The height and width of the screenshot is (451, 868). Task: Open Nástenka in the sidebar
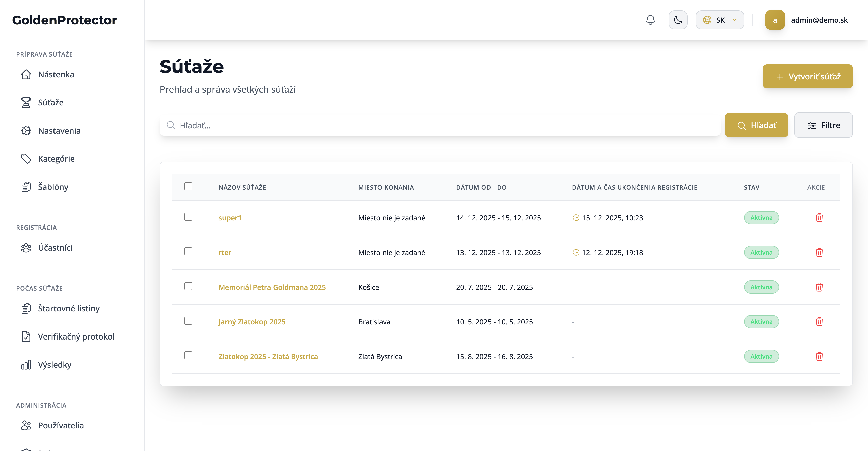(56, 74)
